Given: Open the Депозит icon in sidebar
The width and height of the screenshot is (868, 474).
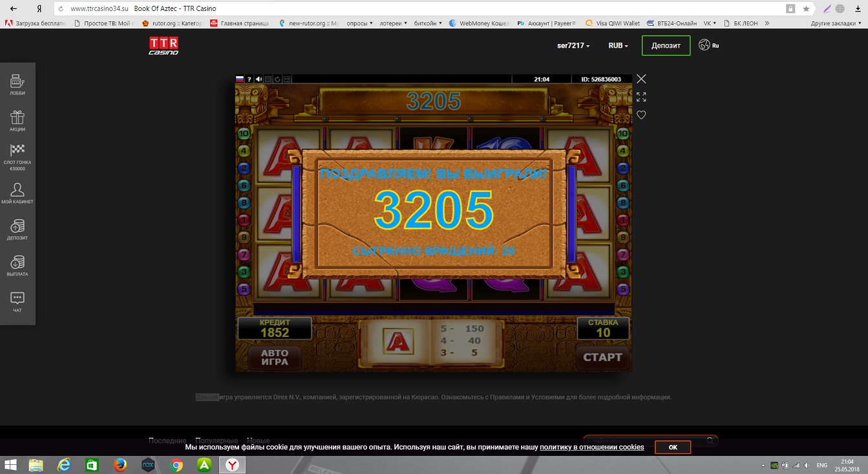Looking at the screenshot, I should [x=17, y=230].
